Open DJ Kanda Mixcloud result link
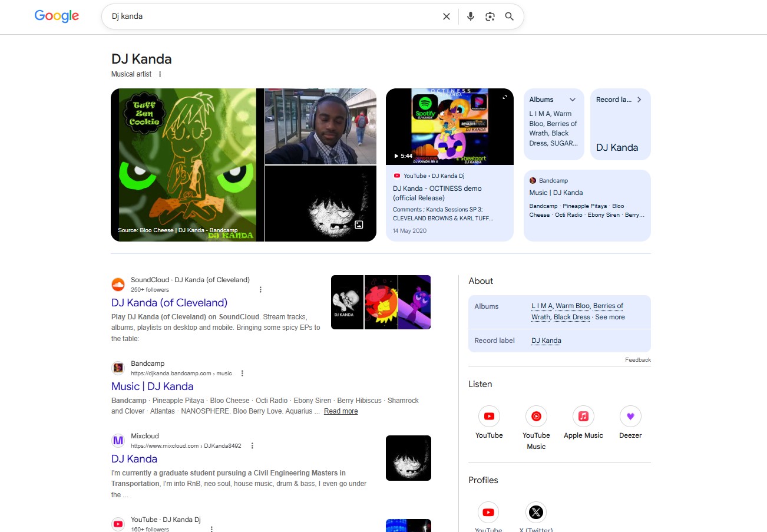 pyautogui.click(x=134, y=459)
